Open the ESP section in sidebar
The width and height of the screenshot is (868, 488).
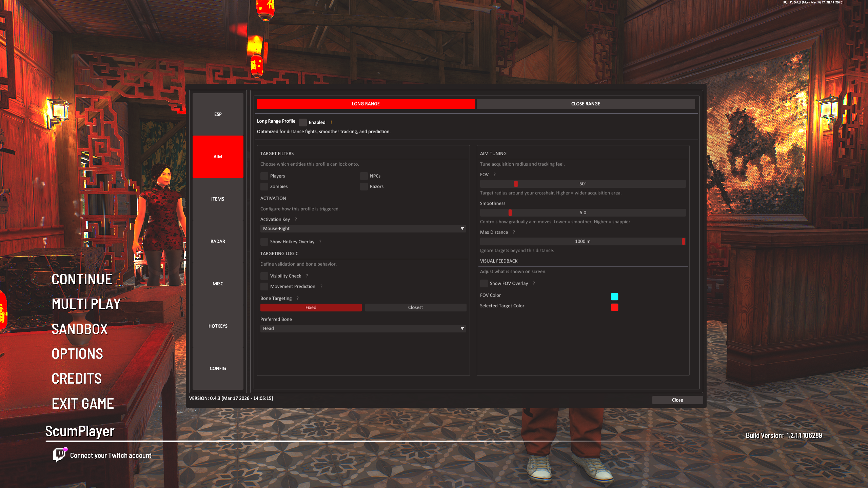pos(218,114)
